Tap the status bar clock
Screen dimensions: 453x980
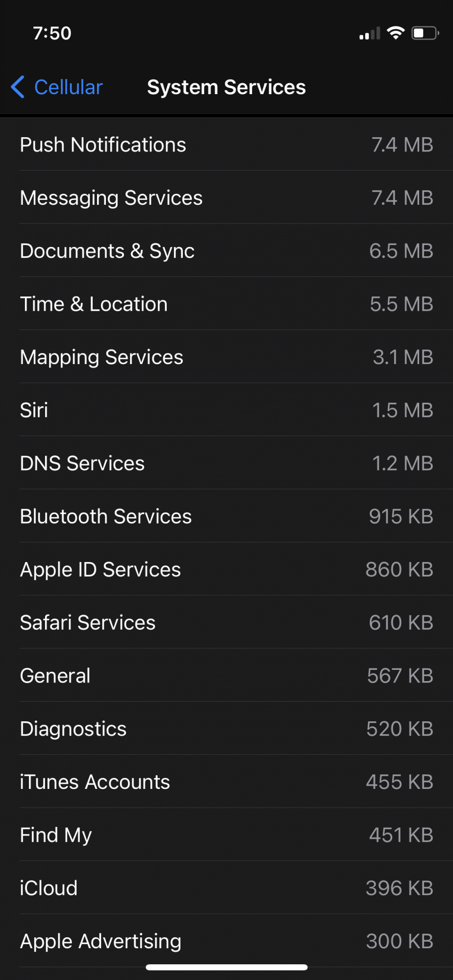(x=52, y=33)
